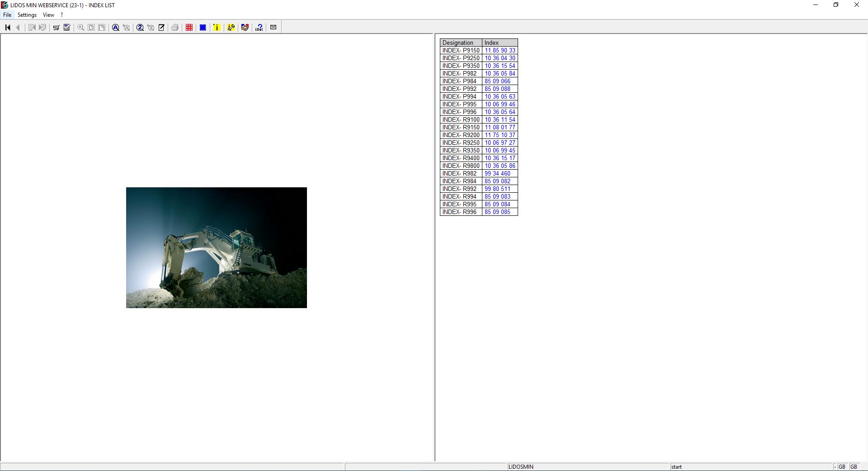This screenshot has width=868, height=471.
Task: Open index link 10 36 05 63
Action: tap(500, 97)
